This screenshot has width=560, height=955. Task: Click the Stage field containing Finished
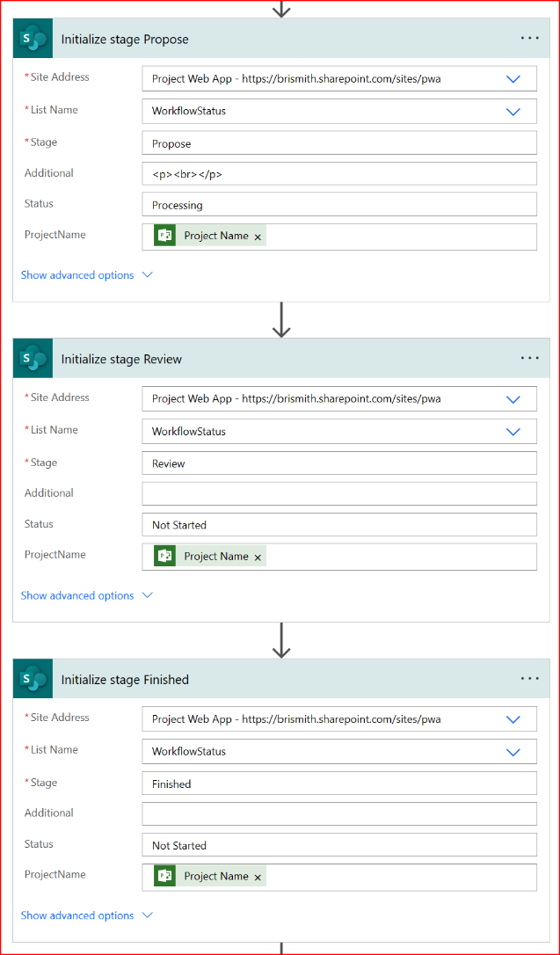[339, 784]
